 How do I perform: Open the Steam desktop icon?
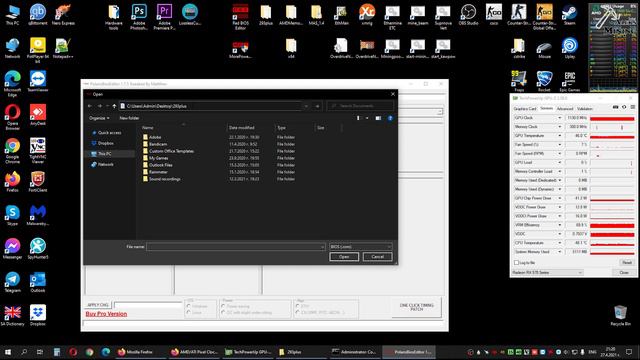click(569, 15)
